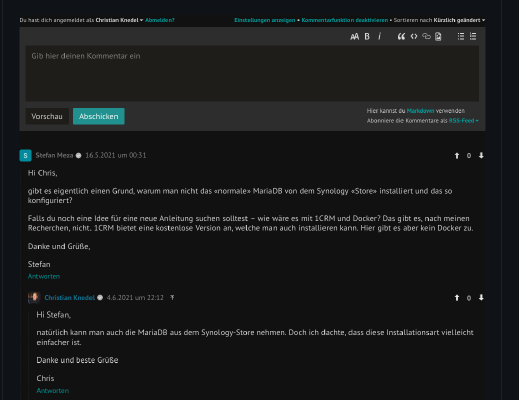The height and width of the screenshot is (400, 519).
Task: Click the 'Hi Stefan,' greeting text
Action: (54, 315)
